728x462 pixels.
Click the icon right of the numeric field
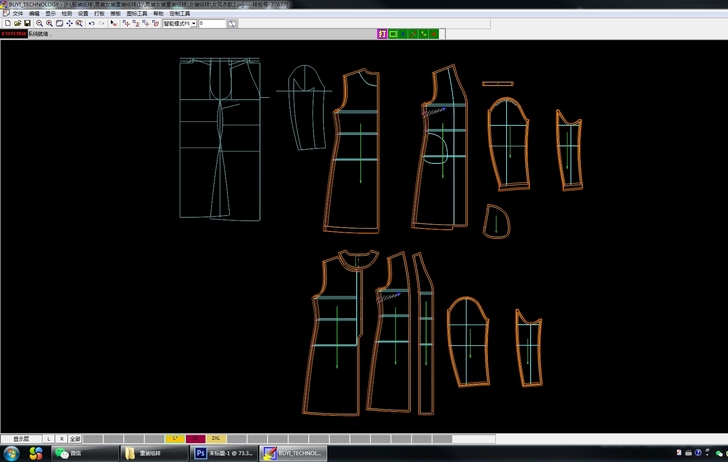pyautogui.click(x=232, y=23)
